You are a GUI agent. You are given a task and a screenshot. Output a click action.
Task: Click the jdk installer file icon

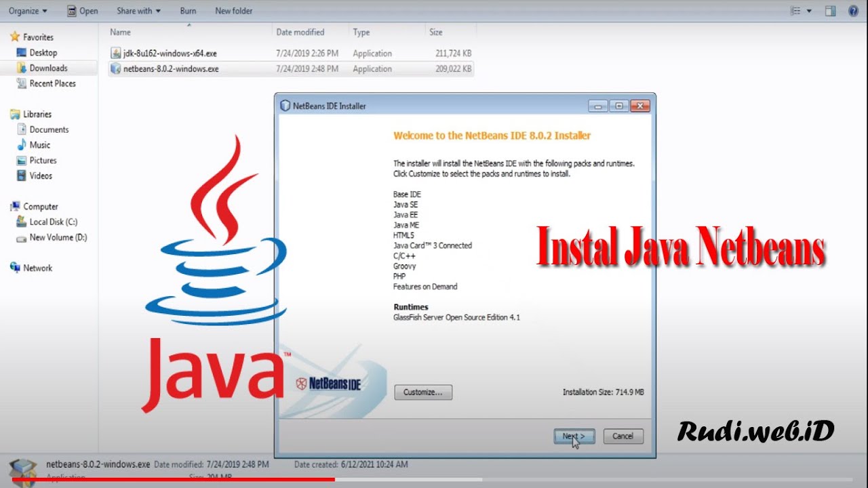(x=115, y=53)
